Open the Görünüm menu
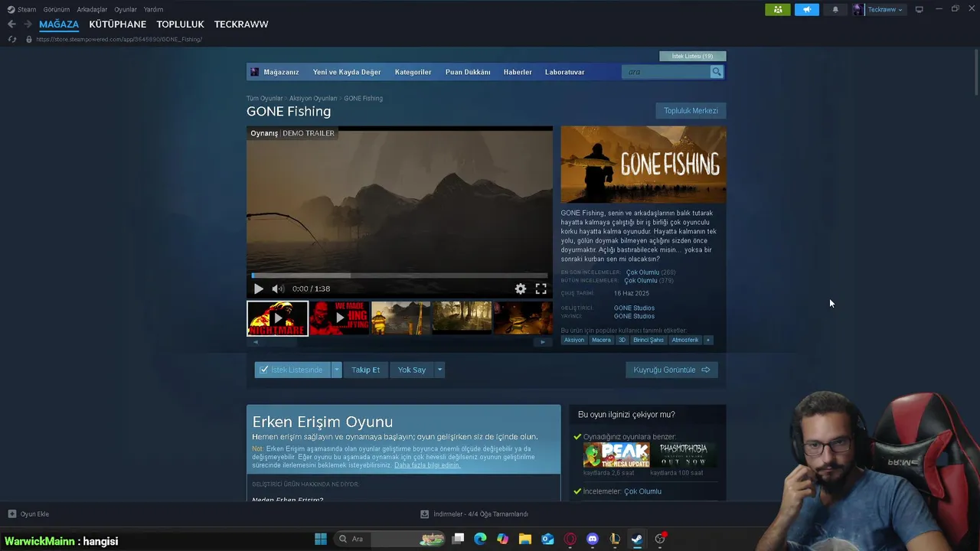Screen dimensions: 980x551 coord(57,9)
